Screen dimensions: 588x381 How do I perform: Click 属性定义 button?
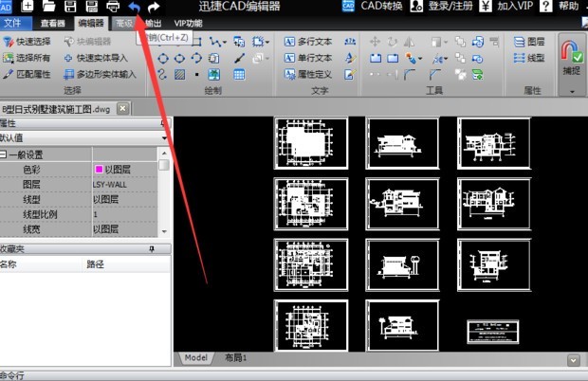(308, 74)
